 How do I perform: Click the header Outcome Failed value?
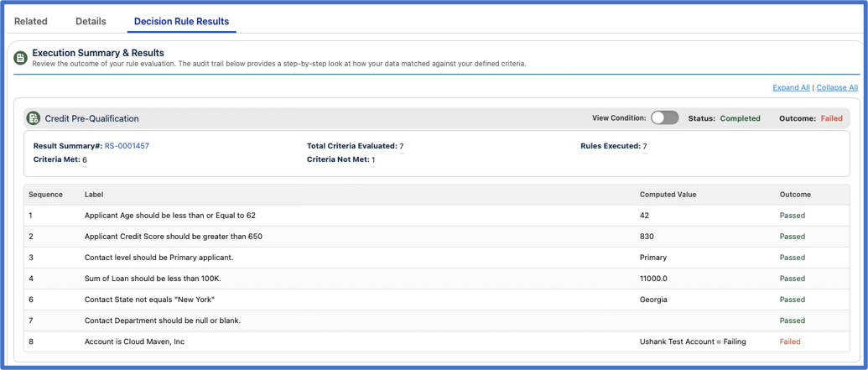pyautogui.click(x=831, y=118)
